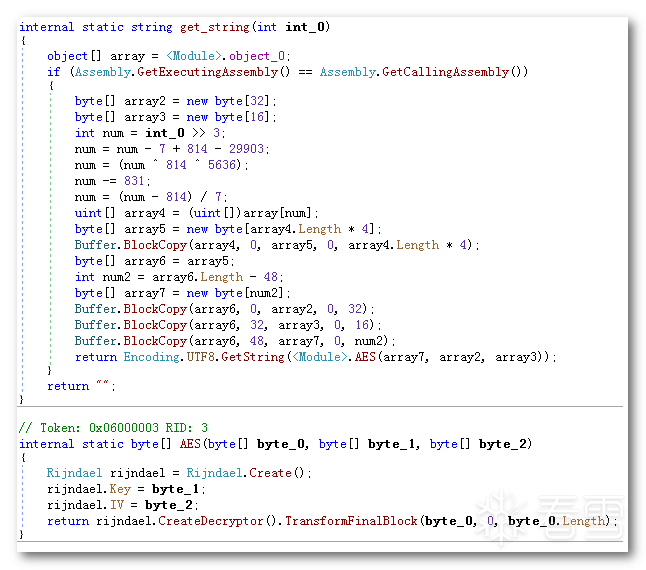Click the num2 declaration 'array6.Length - 48'
Image resolution: width=646 pixels, height=570 pixels.
coord(179,277)
